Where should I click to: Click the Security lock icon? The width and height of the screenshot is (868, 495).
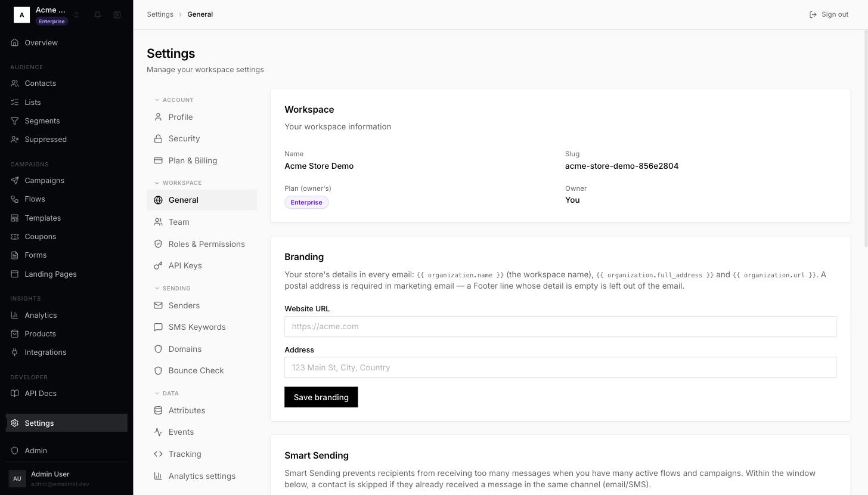pos(158,139)
